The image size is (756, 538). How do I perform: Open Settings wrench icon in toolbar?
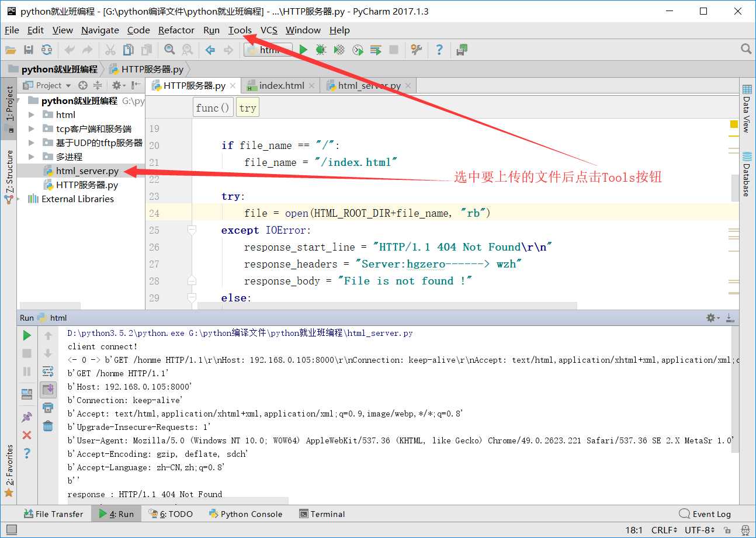click(x=417, y=50)
